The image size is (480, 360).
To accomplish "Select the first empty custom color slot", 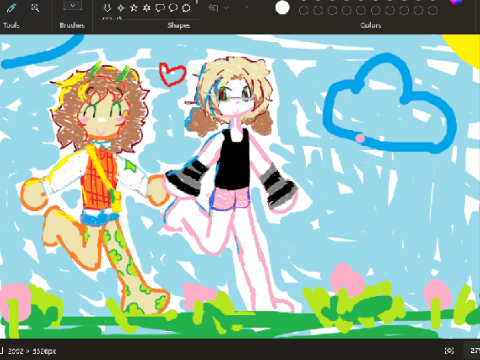I will tap(303, 11).
